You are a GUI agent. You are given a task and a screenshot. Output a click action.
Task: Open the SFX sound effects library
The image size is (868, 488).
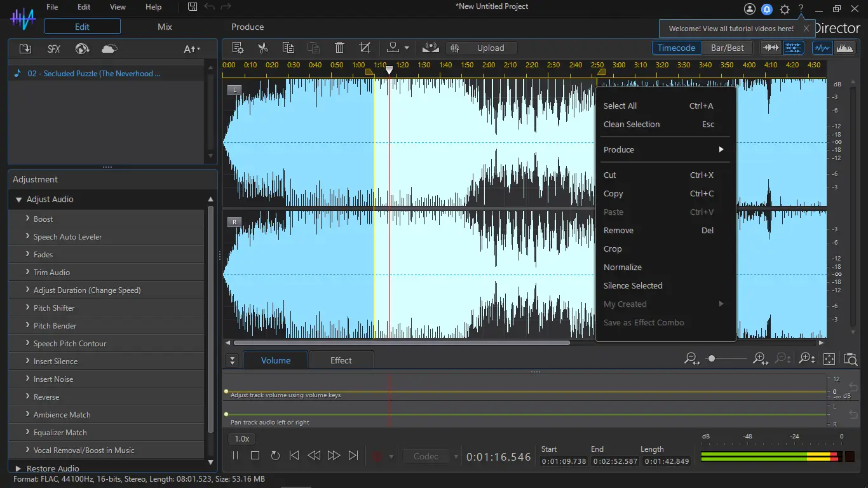pyautogui.click(x=54, y=49)
